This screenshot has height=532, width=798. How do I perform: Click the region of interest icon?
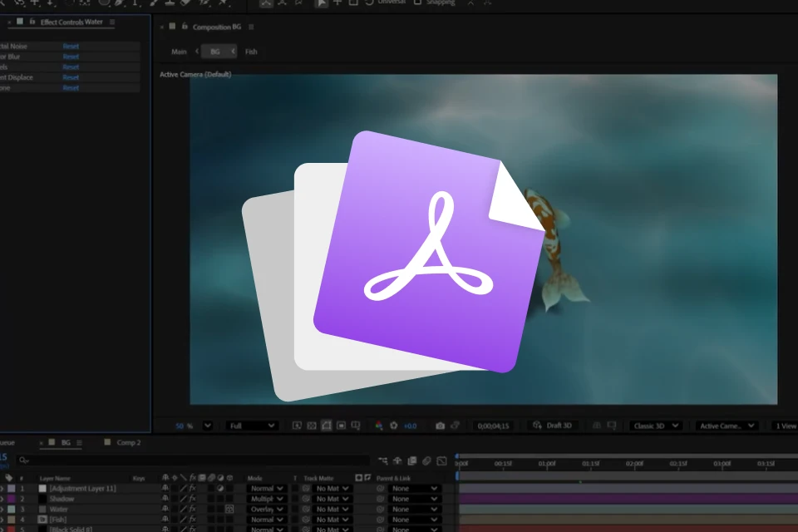point(341,426)
